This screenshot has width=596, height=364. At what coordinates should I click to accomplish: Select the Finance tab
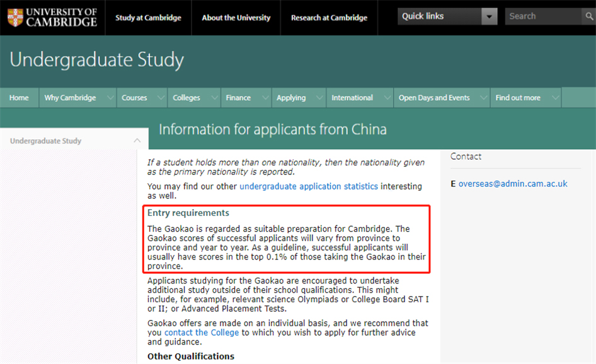(x=238, y=98)
